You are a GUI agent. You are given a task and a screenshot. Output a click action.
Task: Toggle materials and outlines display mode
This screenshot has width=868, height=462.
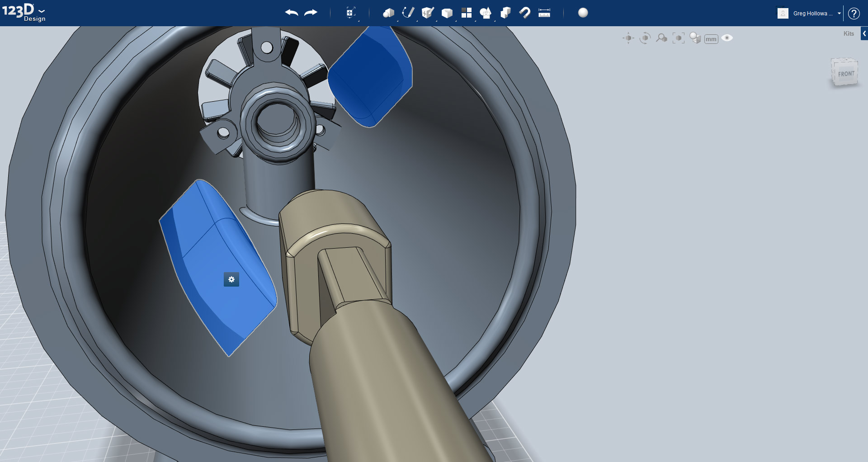[695, 38]
